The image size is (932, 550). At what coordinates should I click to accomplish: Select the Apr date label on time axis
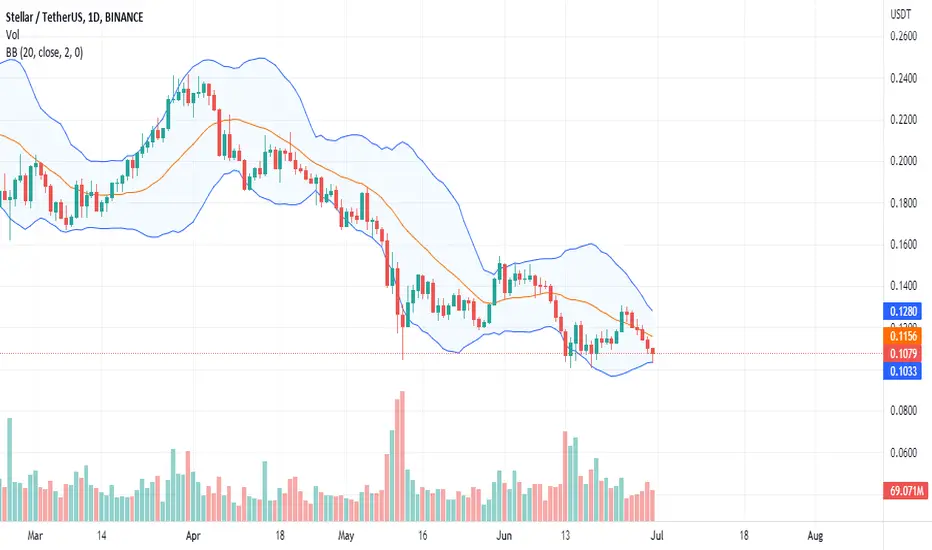(193, 536)
